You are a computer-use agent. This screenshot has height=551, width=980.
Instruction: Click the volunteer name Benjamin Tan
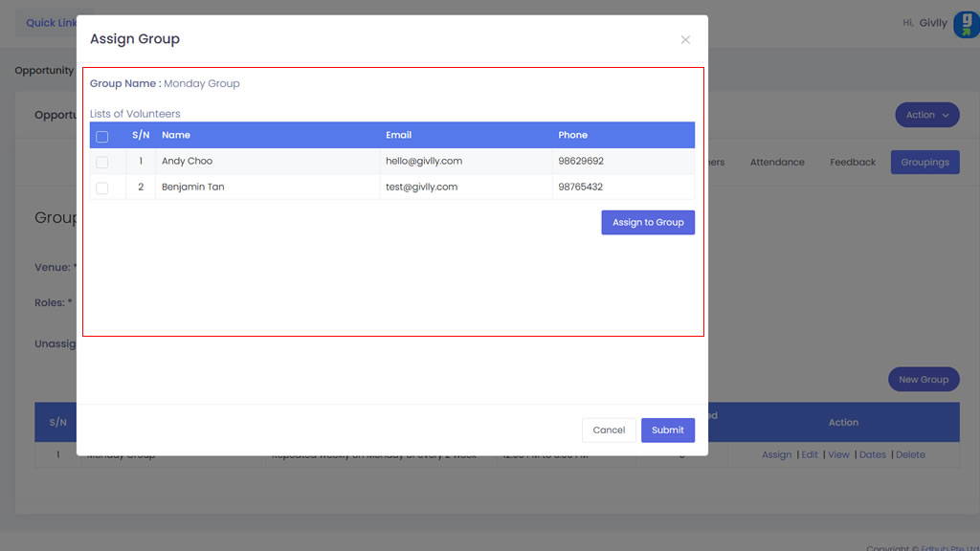tap(192, 187)
